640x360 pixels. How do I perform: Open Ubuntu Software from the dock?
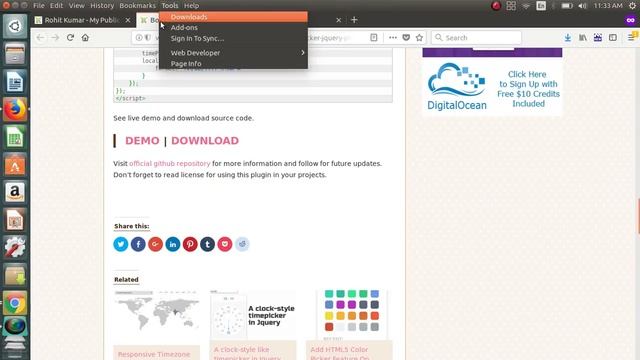pyautogui.click(x=15, y=164)
